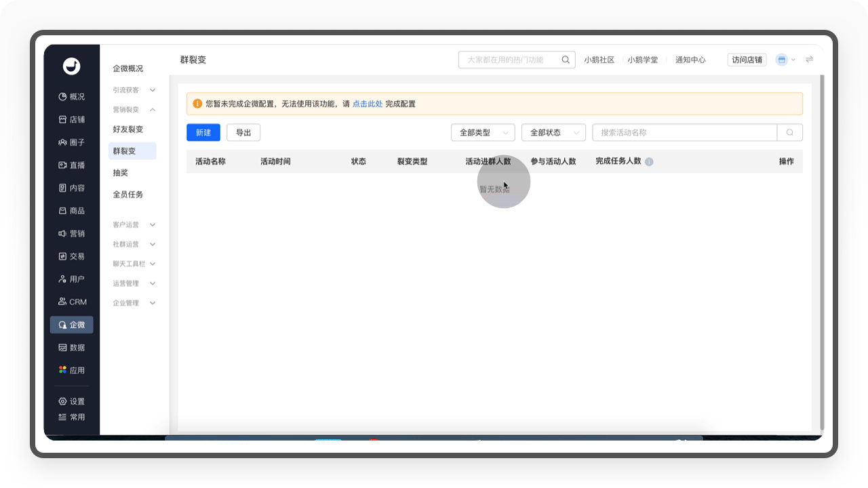Viewport: 868px width, 488px height.
Task: Open 通知中心 notification center
Action: 690,60
